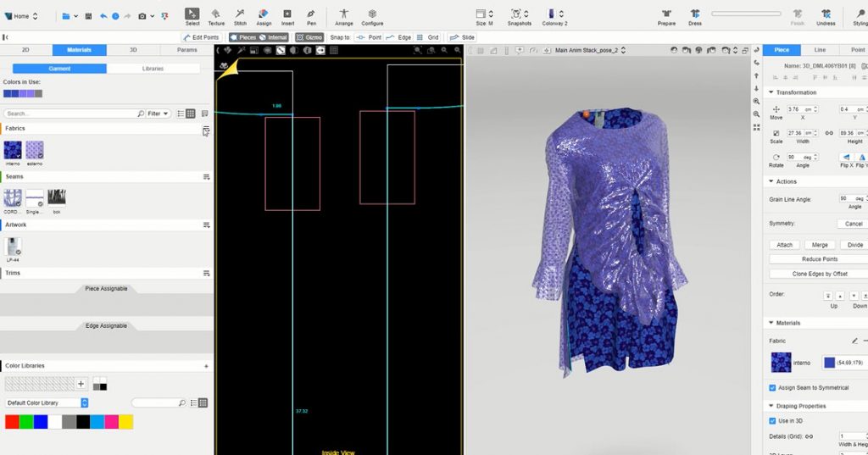Switch materials list to grid view

(x=191, y=114)
